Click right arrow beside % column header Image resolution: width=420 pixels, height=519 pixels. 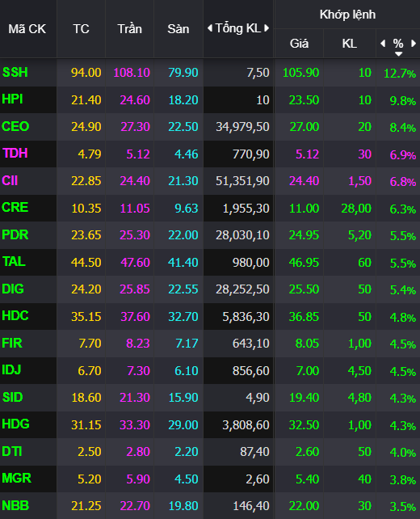tap(414, 44)
